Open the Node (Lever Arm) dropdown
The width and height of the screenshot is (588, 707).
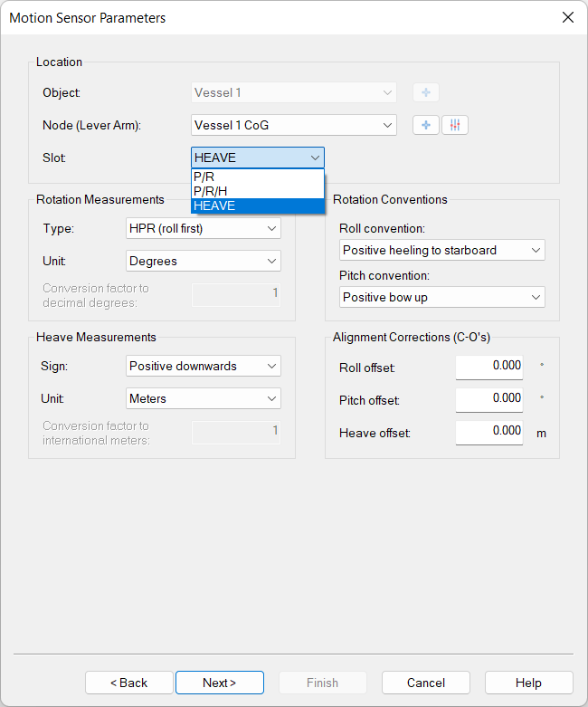[x=294, y=125]
